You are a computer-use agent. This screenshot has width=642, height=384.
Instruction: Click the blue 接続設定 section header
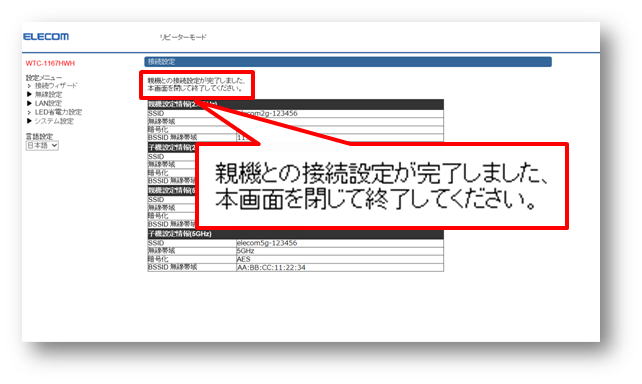point(348,62)
